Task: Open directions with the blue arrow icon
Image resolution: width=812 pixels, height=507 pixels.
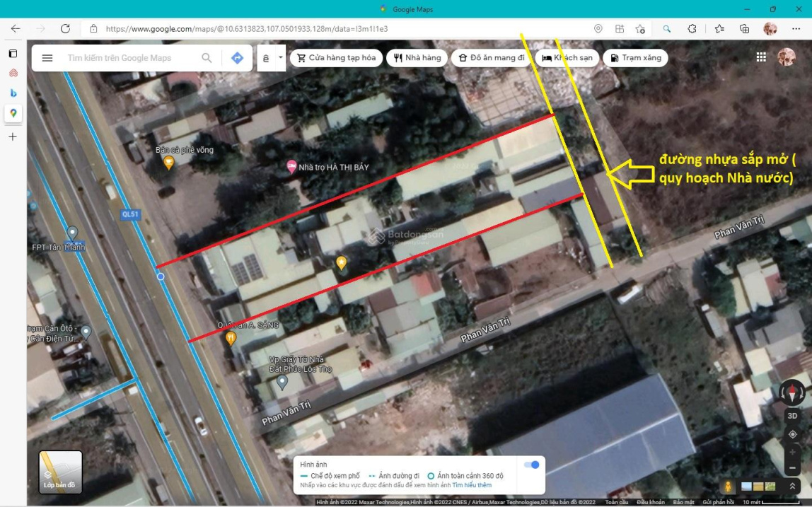Action: (x=237, y=58)
